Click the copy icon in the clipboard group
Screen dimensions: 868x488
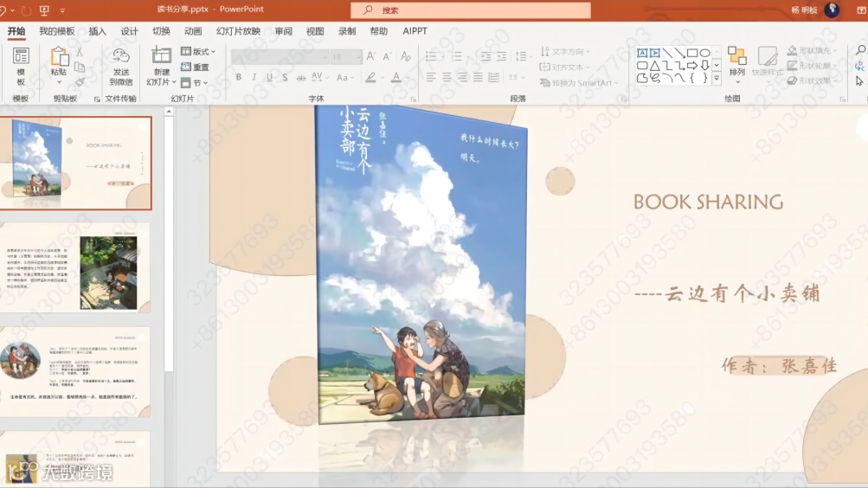coord(80,67)
